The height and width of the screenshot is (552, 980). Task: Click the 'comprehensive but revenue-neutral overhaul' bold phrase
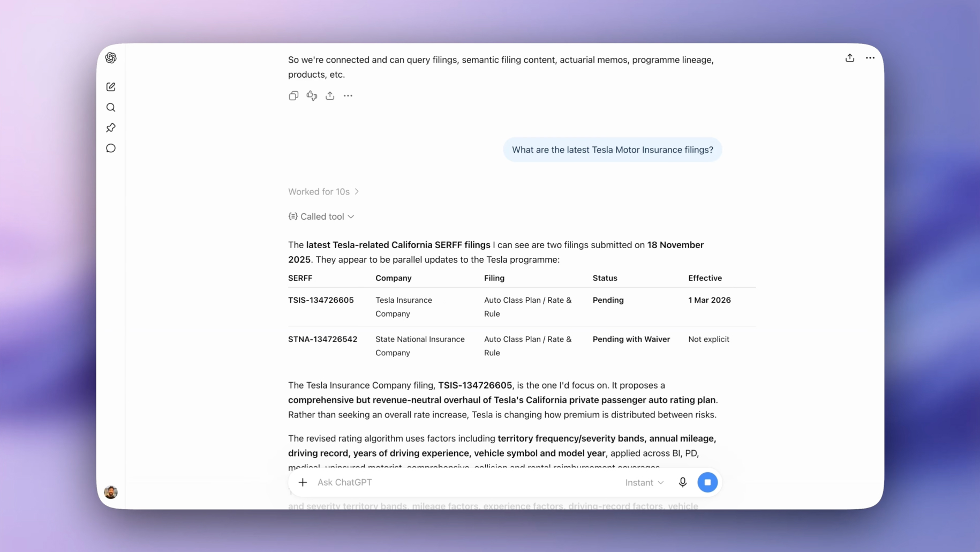384,400
